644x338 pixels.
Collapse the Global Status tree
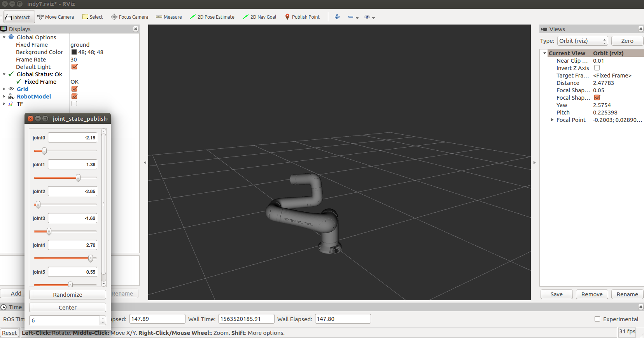[4, 74]
